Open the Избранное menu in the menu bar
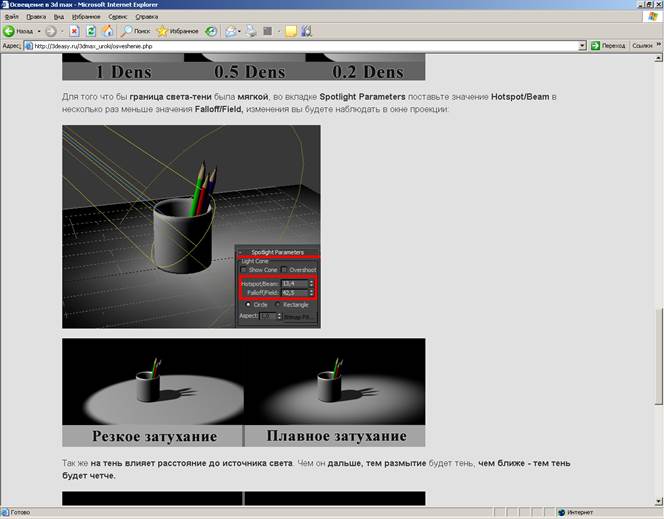This screenshot has height=519, width=664. [x=86, y=17]
